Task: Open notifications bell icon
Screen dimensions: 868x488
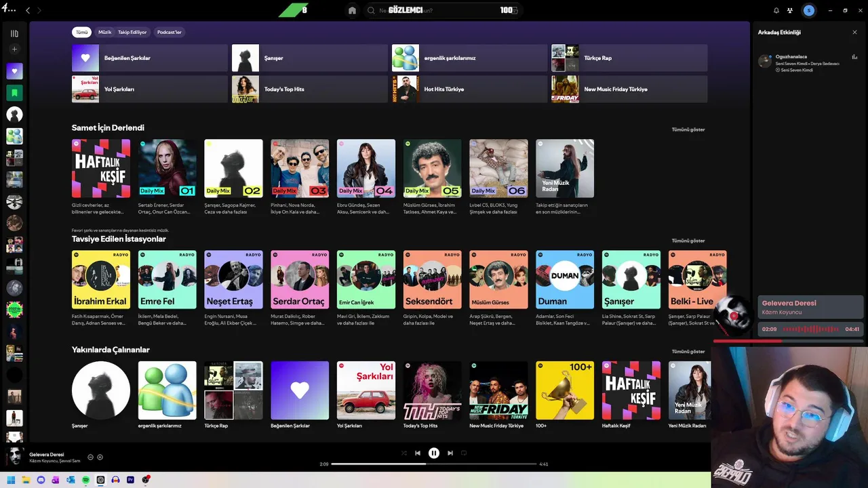Action: 776,10
